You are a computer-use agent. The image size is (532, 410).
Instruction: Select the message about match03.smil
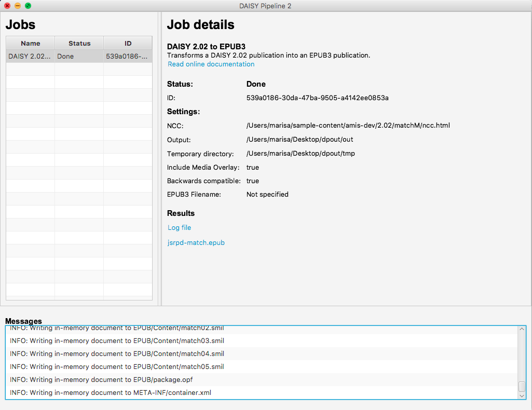pos(261,340)
